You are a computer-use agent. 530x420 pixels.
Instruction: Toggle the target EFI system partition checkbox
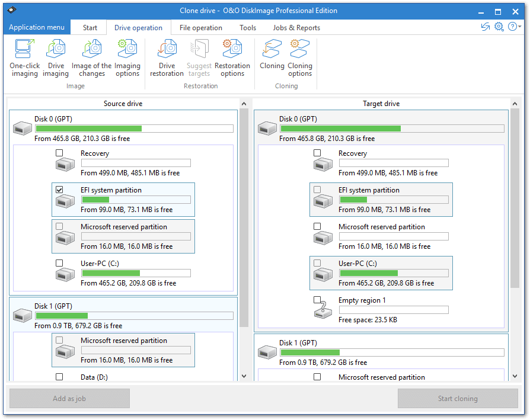317,190
